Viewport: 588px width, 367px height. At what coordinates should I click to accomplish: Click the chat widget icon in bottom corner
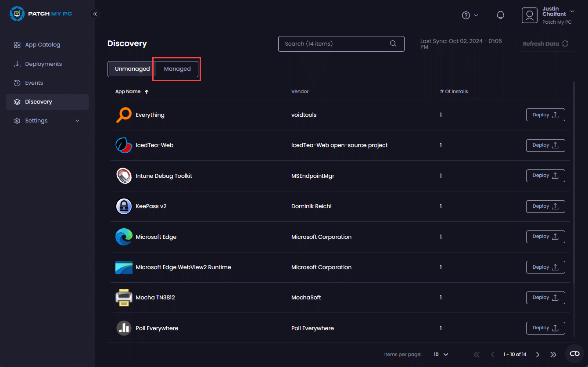point(574,354)
